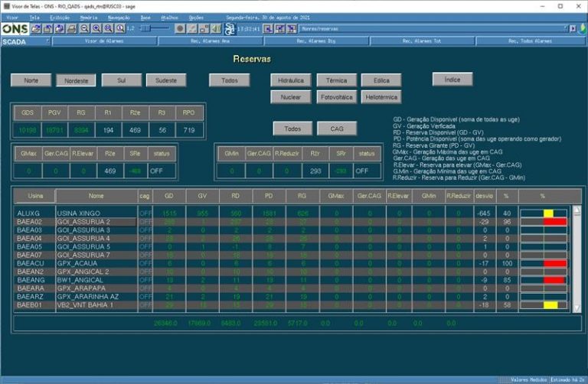
Task: Toggle the Nordeste region filter
Action: (x=76, y=80)
